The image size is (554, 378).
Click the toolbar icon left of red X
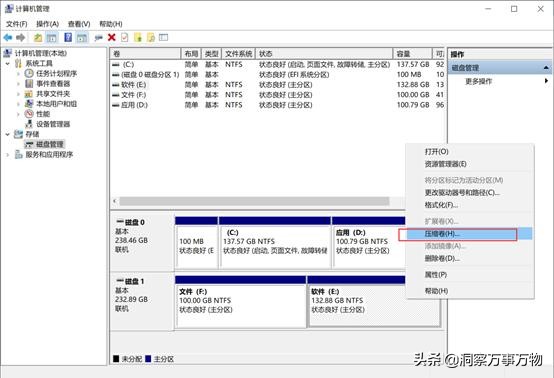pyautogui.click(x=99, y=37)
